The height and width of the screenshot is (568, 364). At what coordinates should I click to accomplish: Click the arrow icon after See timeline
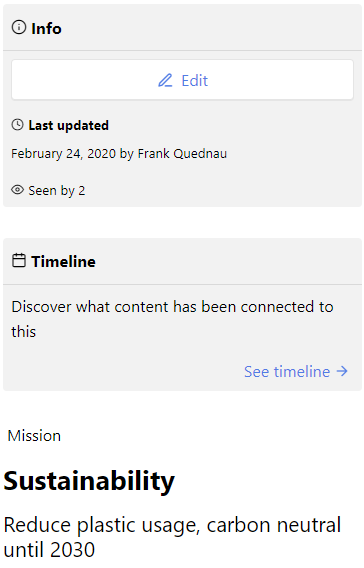(x=342, y=371)
